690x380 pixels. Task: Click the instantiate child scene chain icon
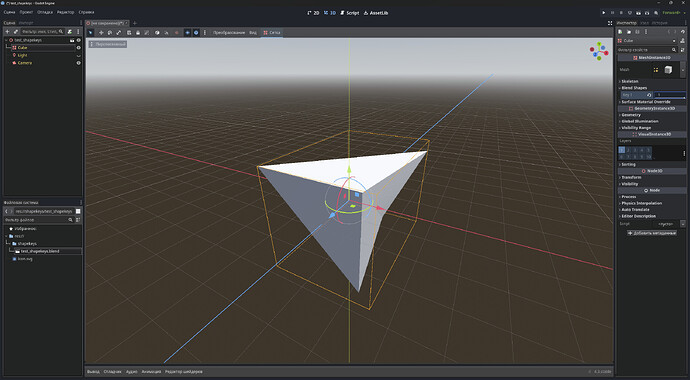pyautogui.click(x=16, y=32)
